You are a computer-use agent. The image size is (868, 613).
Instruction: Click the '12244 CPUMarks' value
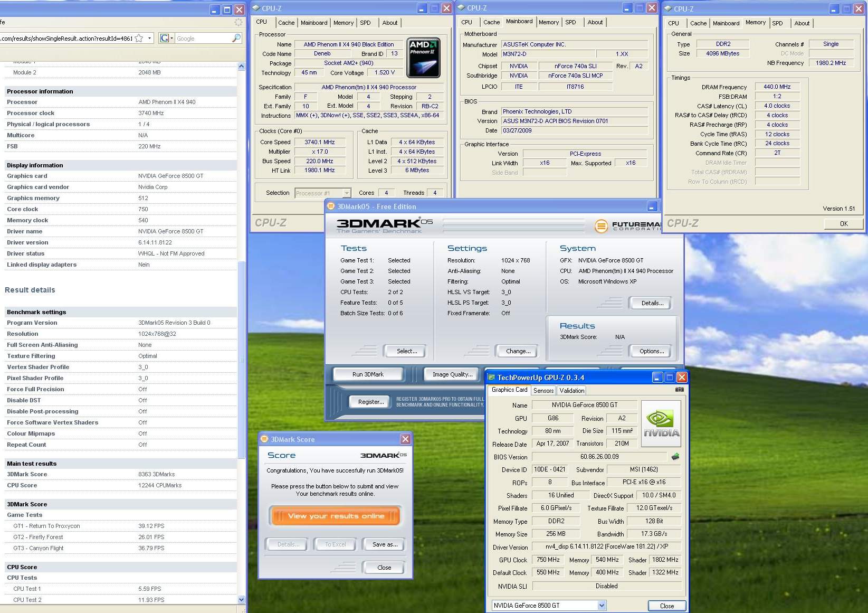pos(159,485)
